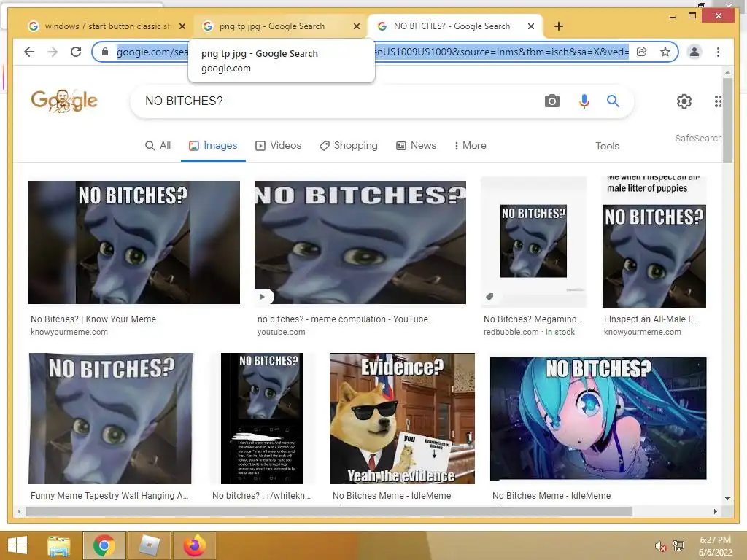747x560 pixels.
Task: Open Google settings gear icon
Action: (684, 101)
